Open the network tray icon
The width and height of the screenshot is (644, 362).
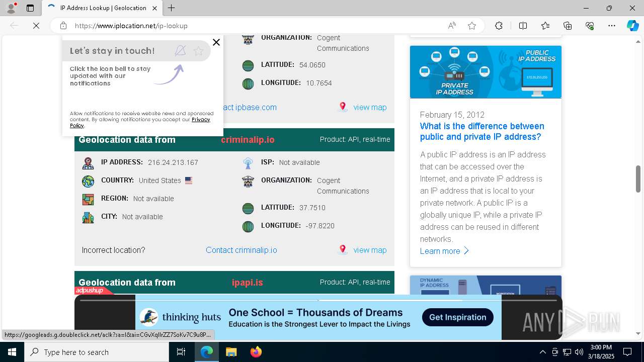click(x=567, y=352)
